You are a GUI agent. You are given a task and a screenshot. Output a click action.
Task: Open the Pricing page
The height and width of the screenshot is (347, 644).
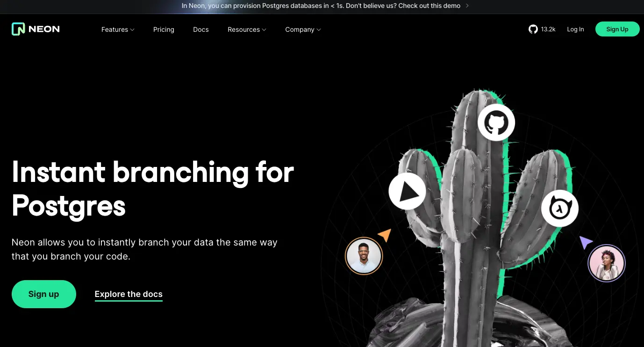(164, 29)
